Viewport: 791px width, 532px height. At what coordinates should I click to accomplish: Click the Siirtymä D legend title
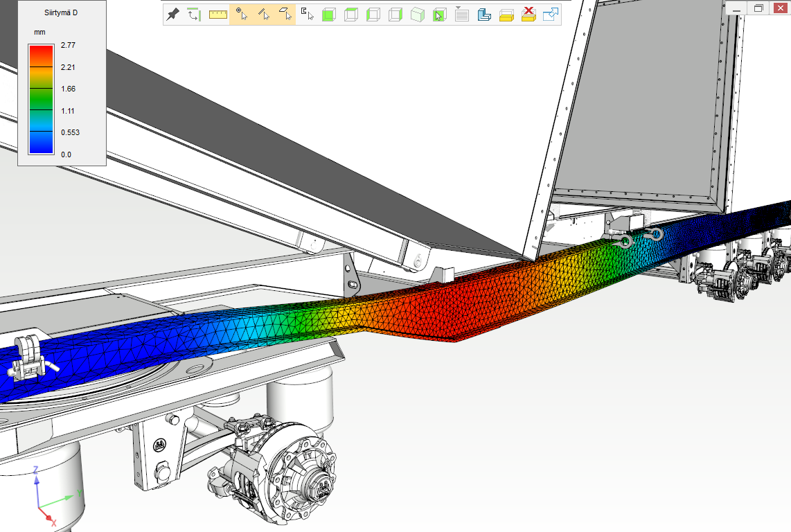(61, 12)
